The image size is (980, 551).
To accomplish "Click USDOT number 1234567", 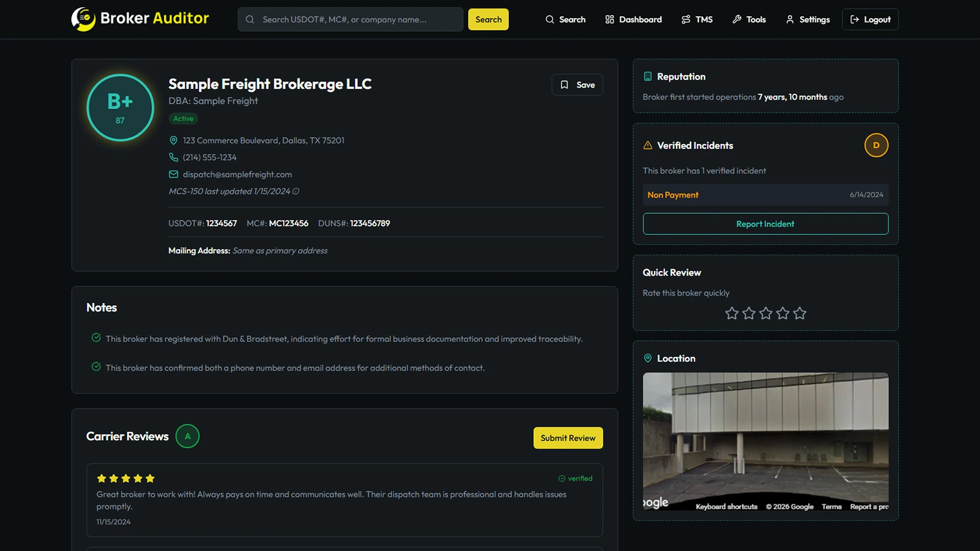I will [x=222, y=223].
